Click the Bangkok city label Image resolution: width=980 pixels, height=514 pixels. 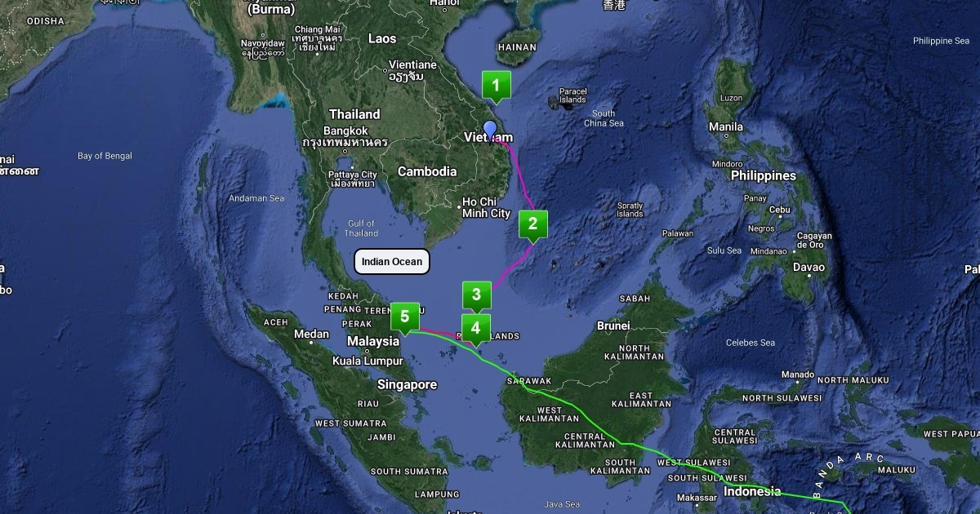[x=345, y=131]
